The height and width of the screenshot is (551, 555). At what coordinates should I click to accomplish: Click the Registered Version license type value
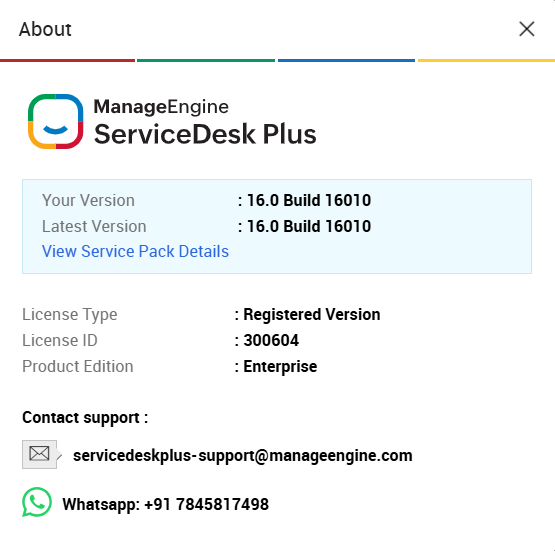click(x=312, y=314)
